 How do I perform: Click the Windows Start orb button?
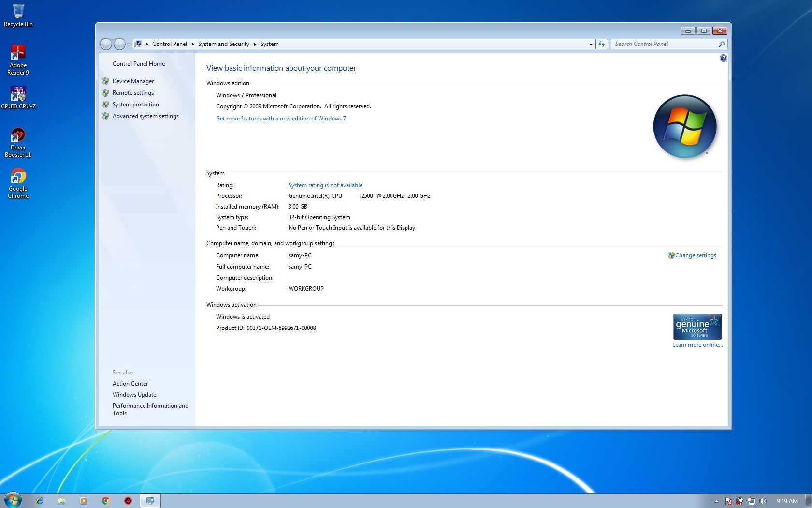[x=13, y=501]
